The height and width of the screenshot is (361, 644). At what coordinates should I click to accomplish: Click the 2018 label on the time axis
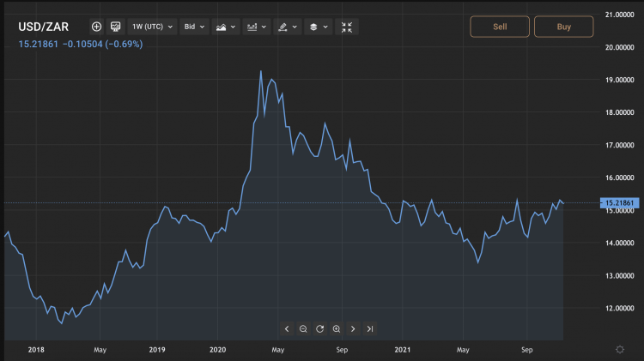pos(36,350)
